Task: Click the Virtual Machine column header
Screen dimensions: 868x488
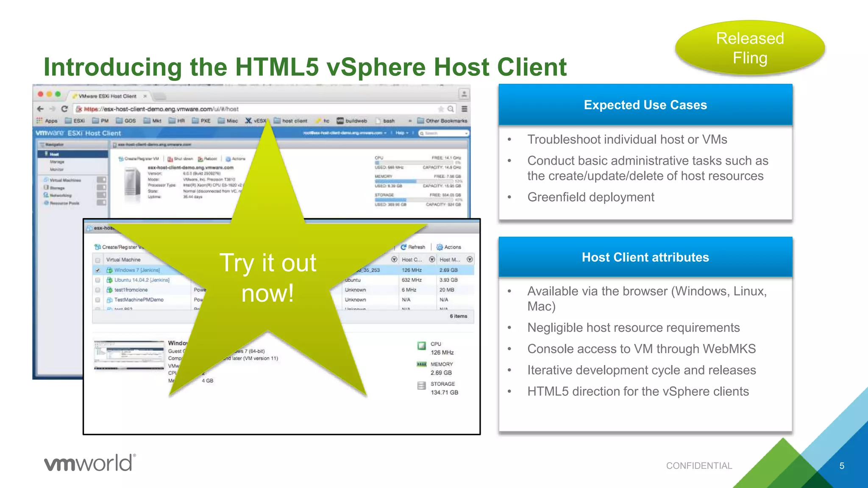Action: pos(123,260)
